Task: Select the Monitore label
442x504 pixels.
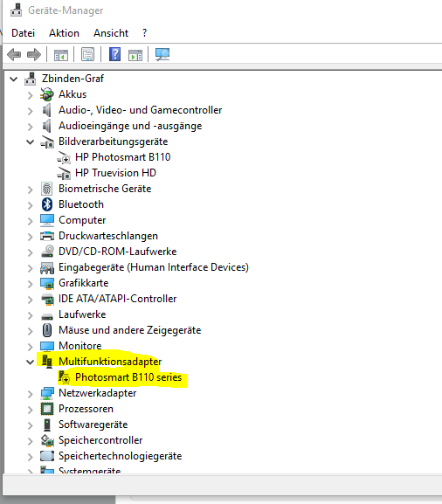Action: click(80, 346)
